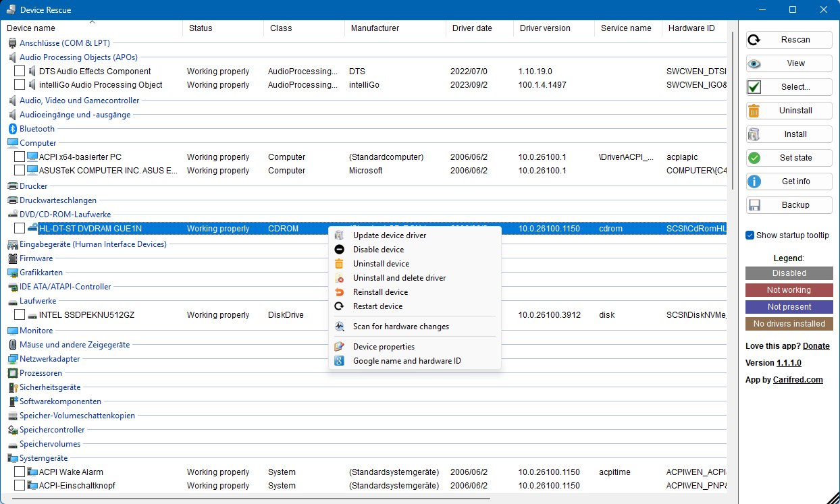Open the Donate link

pos(816,346)
